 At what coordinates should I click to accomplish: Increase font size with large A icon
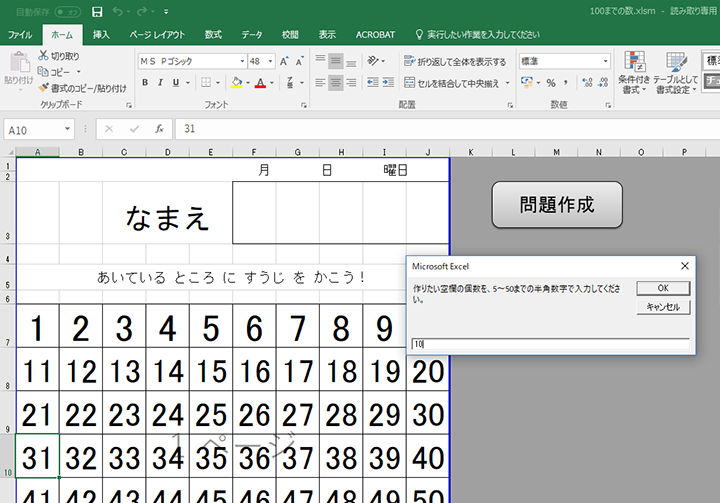(x=284, y=61)
